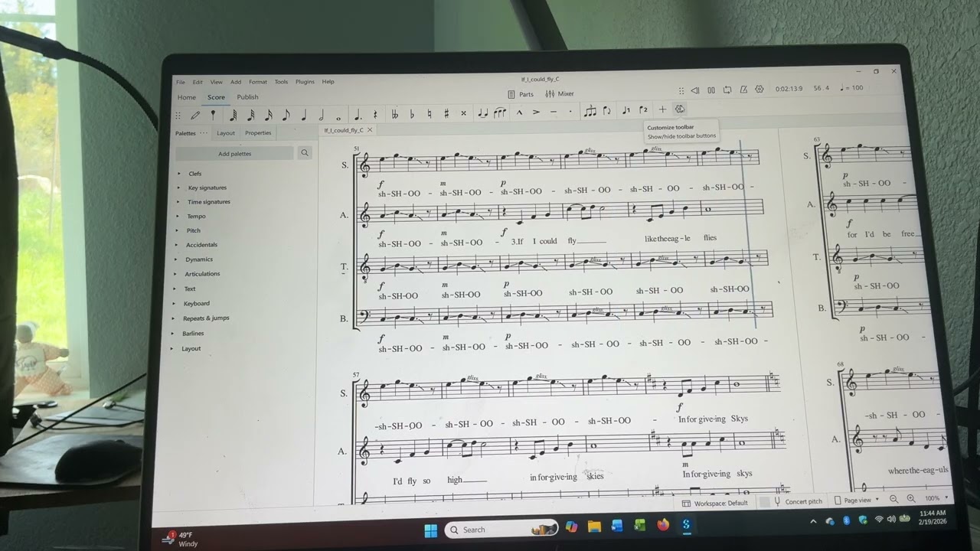The width and height of the screenshot is (980, 551).
Task: Switch to the Publish tab
Action: [247, 97]
